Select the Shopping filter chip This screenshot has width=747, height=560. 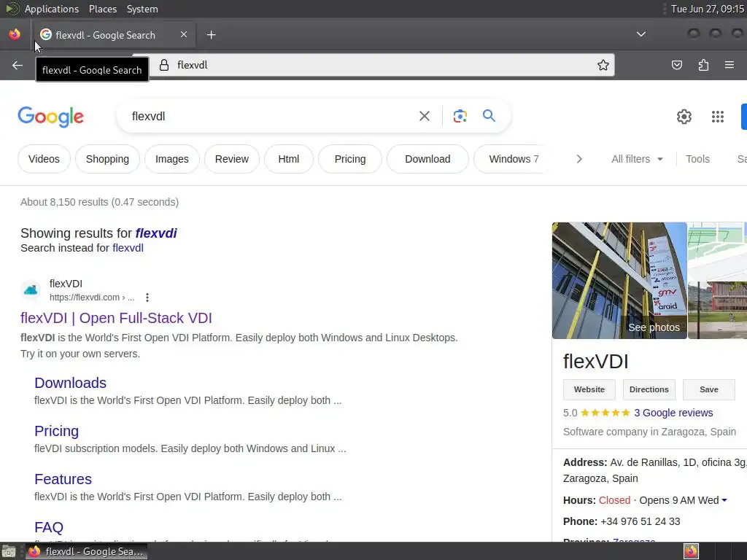coord(107,159)
